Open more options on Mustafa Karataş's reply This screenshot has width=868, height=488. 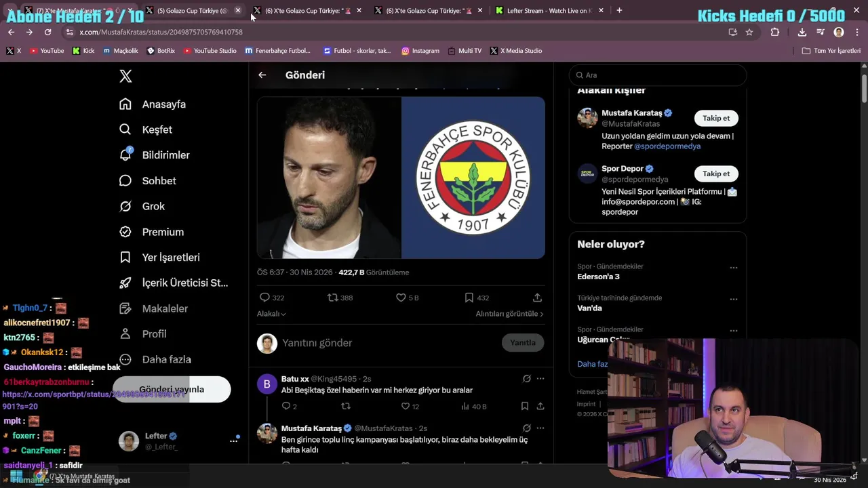540,428
